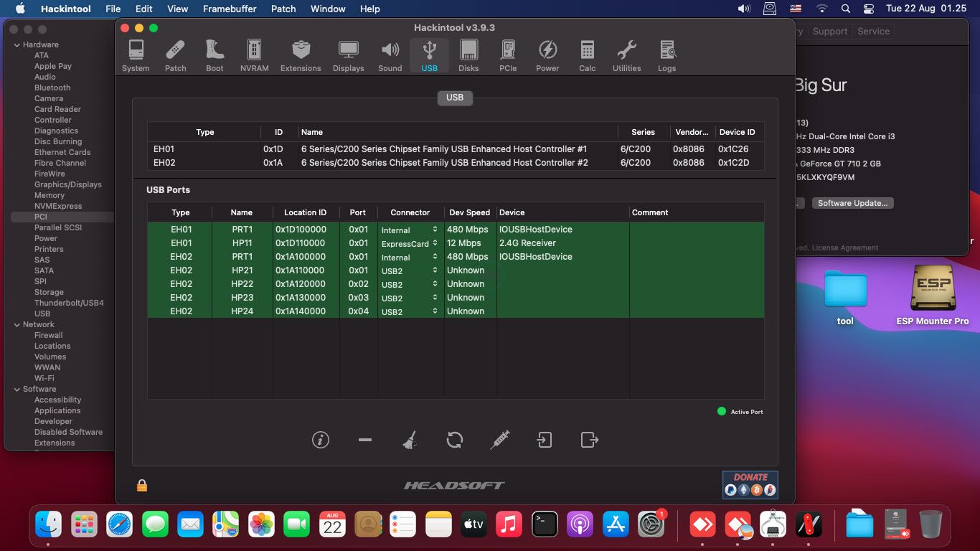Click the syringe inject icon
The image size is (980, 551).
[499, 440]
